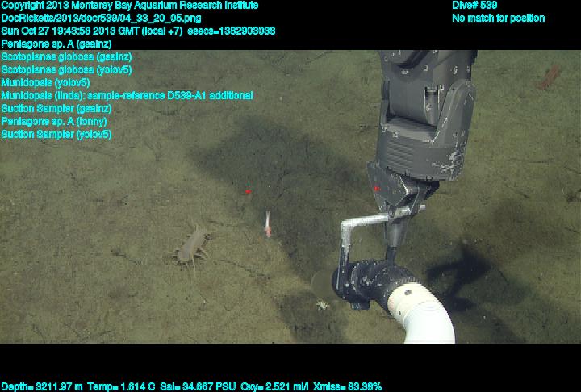The image size is (581, 392).
Task: Select annotation 'Peniagone sp. A (gsainz)'
Action: (x=56, y=44)
